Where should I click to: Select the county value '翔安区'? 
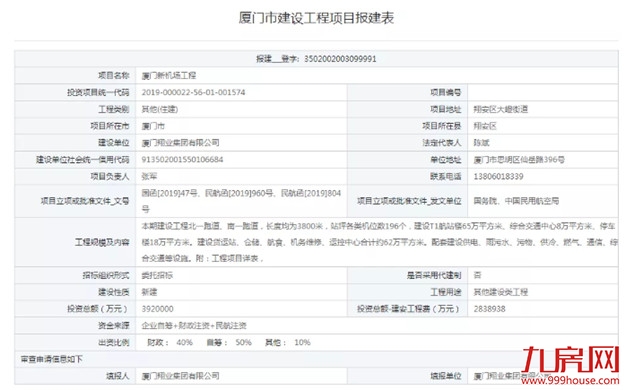coord(485,126)
